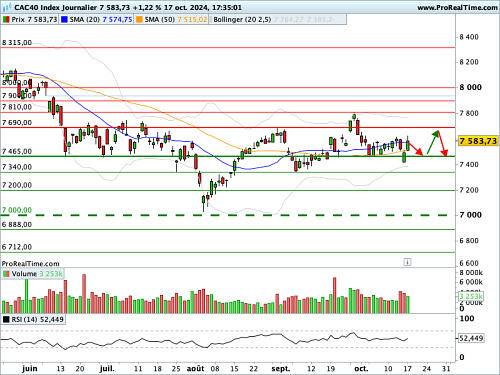Image resolution: width=500 pixels, height=375 pixels.
Task: Click the 6 888,00 support level label
Action: point(17,225)
